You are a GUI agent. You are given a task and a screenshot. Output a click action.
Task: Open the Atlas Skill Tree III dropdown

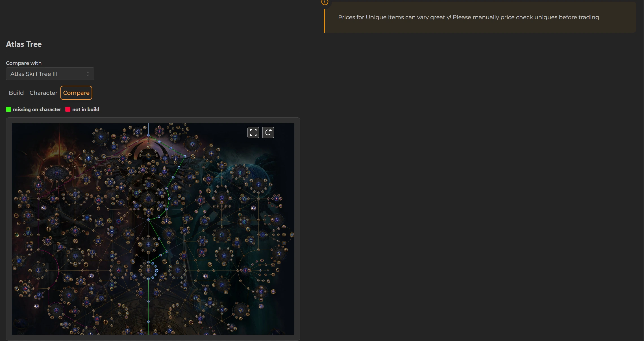click(50, 74)
